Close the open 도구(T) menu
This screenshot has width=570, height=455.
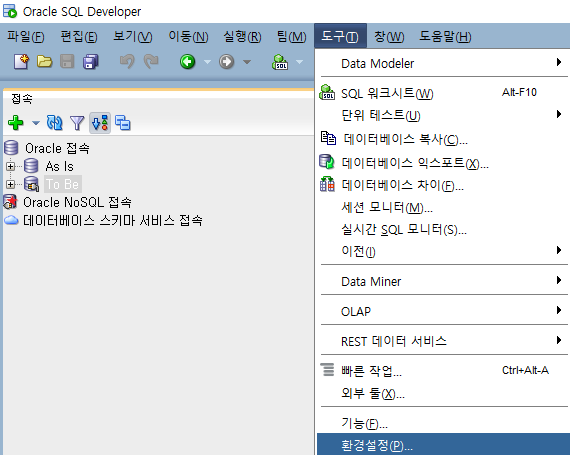340,36
